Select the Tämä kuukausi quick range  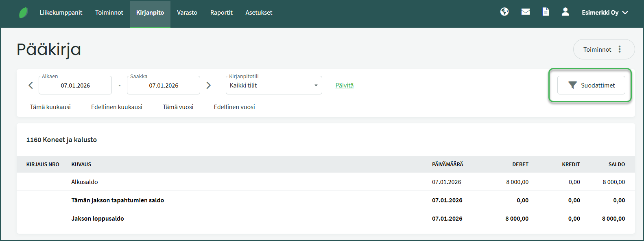(x=50, y=107)
